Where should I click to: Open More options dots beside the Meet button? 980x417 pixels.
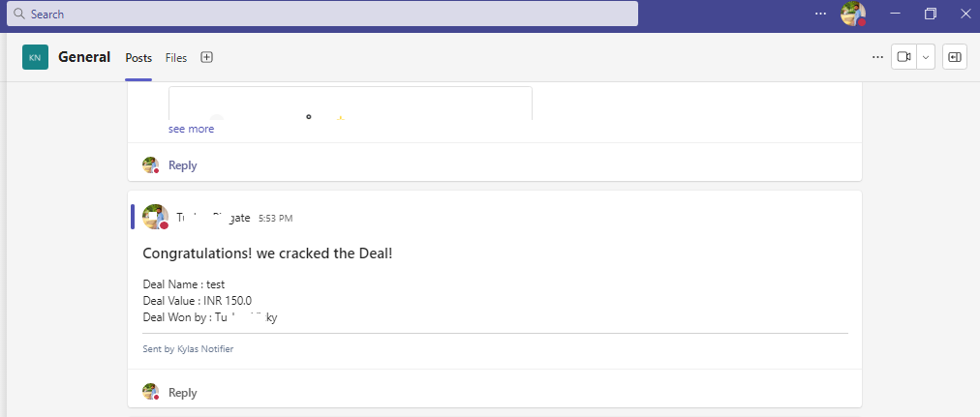pyautogui.click(x=877, y=57)
